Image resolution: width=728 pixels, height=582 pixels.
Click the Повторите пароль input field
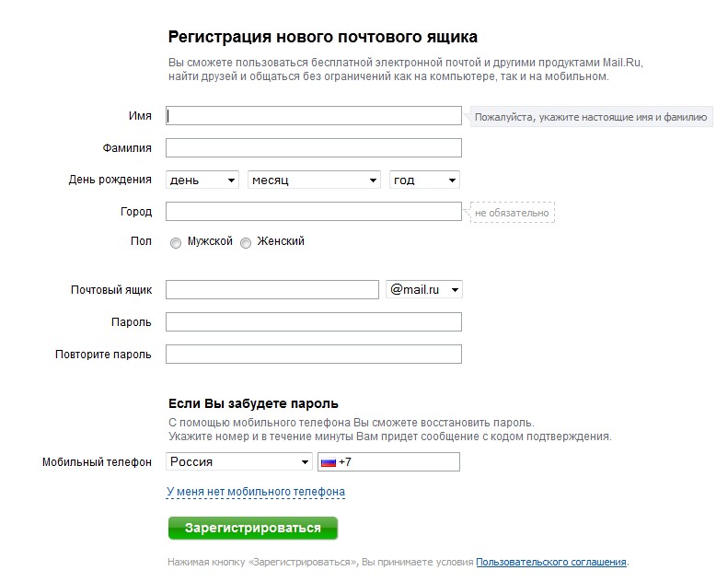pos(314,355)
